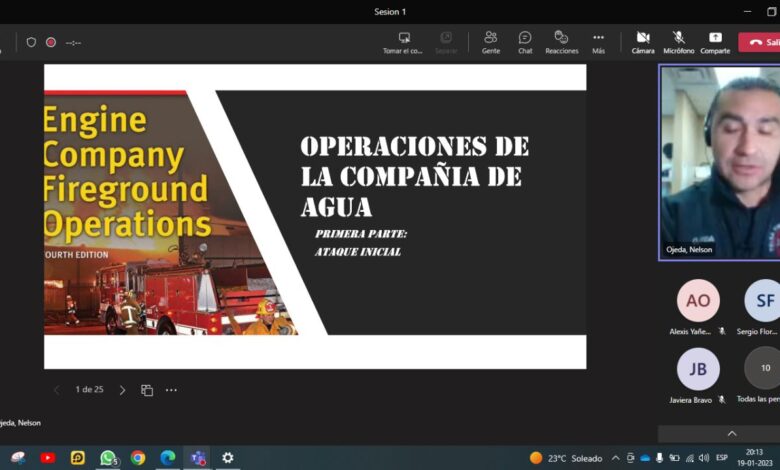This screenshot has height=470, width=780.
Task: Go to the previous slide
Action: point(56,390)
